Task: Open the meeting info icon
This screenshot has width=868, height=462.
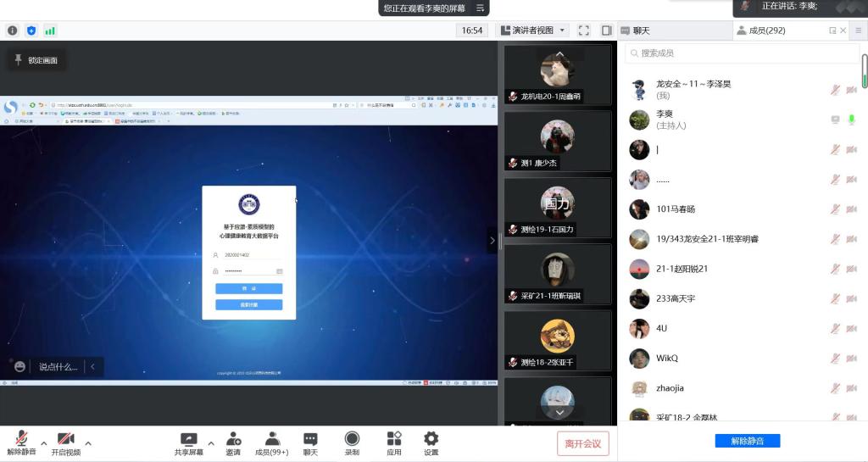Action: coord(13,31)
